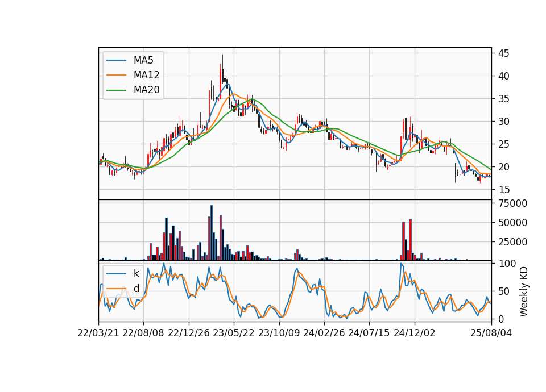Click the 22/03/21 date axis label

click(x=98, y=333)
